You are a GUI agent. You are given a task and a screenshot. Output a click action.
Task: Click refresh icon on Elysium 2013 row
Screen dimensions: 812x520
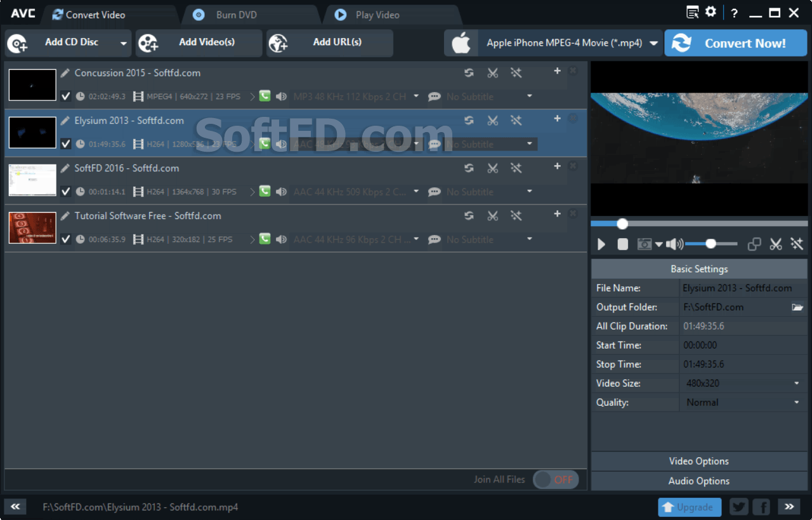[x=469, y=120]
